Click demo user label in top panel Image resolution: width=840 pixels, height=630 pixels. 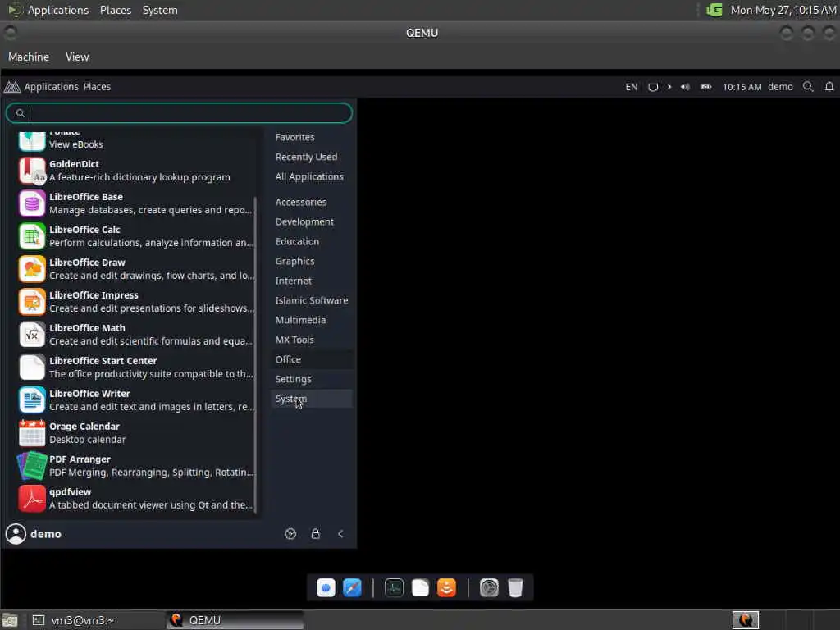pyautogui.click(x=780, y=87)
